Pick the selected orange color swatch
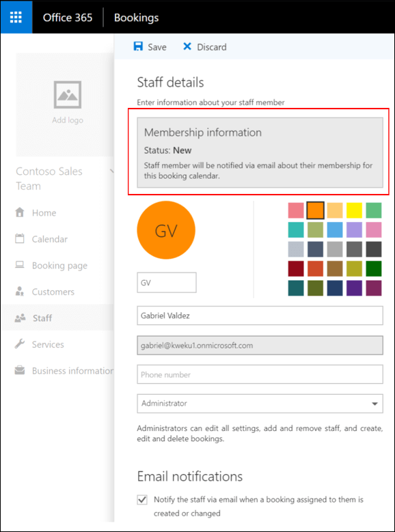The height and width of the screenshot is (532, 395). [316, 210]
